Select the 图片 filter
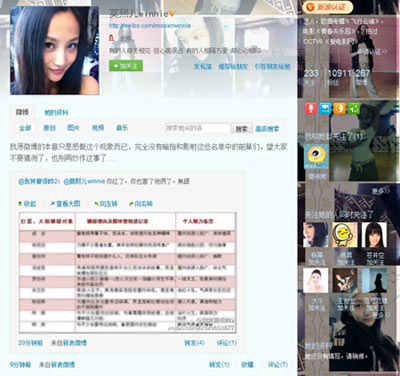 [73, 128]
